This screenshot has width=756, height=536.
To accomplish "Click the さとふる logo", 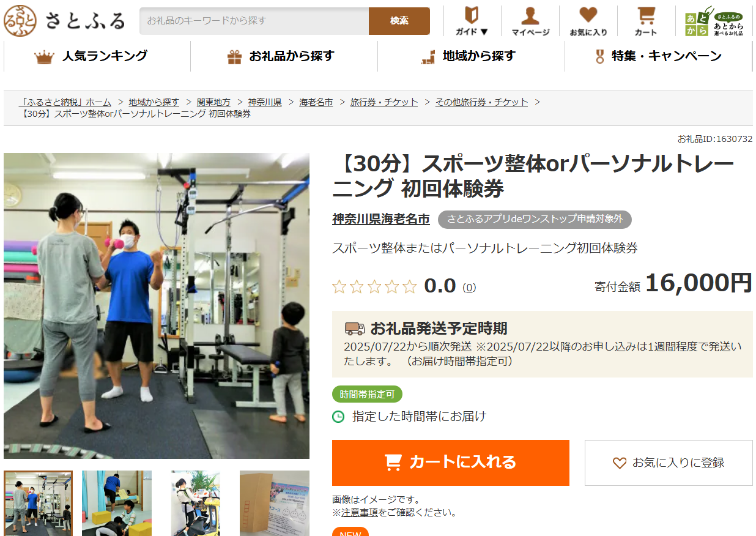I will (64, 21).
